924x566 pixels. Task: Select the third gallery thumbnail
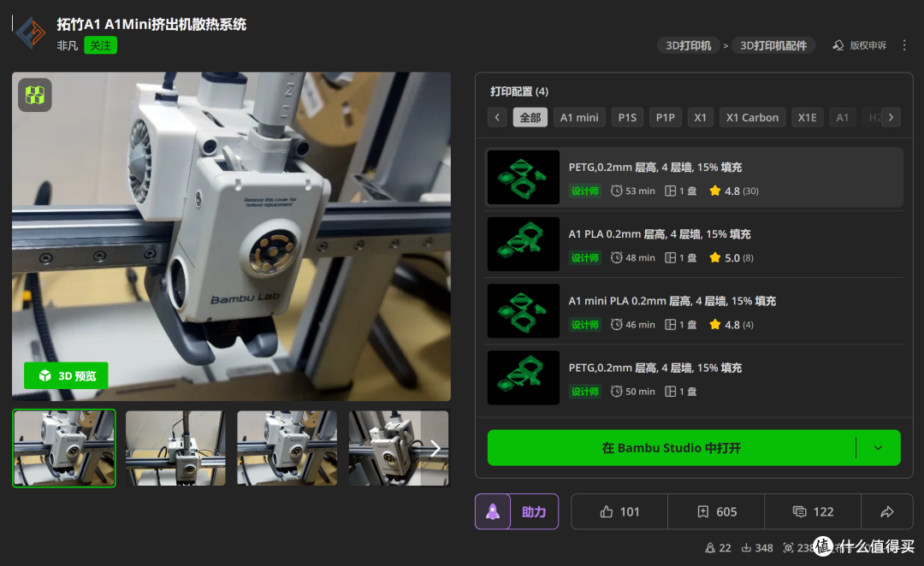(287, 448)
